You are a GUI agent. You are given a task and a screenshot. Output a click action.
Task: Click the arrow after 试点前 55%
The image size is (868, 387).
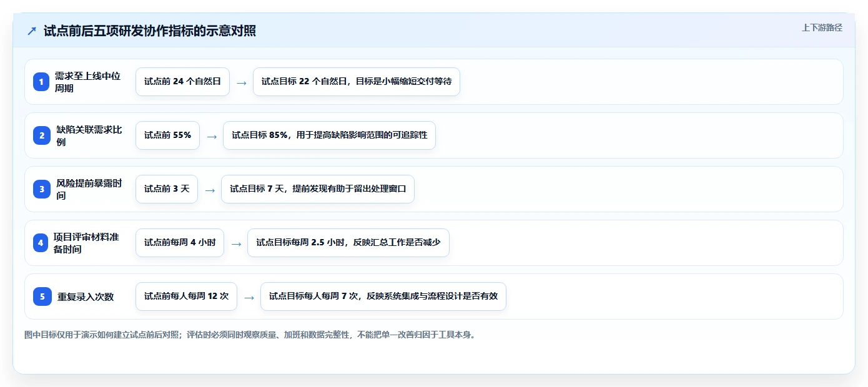(212, 136)
